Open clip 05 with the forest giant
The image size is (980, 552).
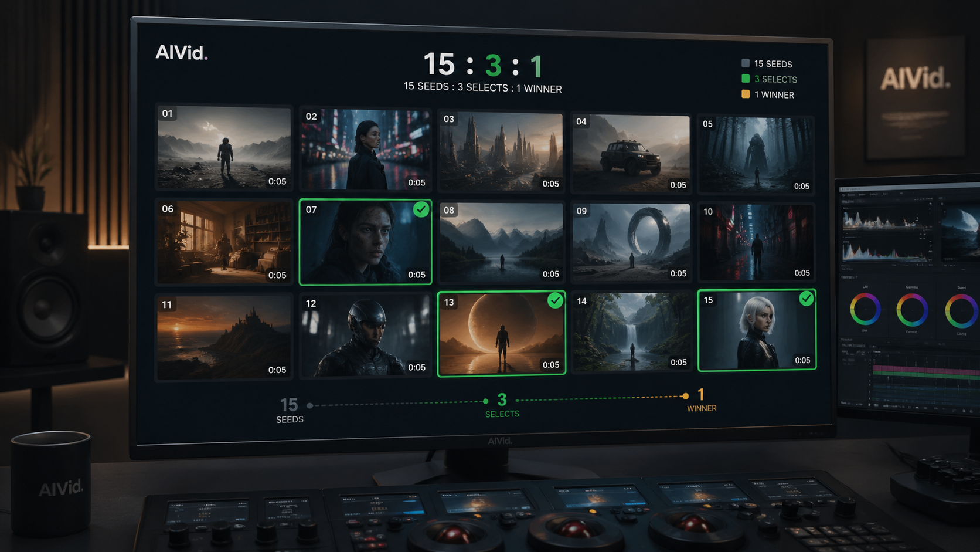[756, 155]
